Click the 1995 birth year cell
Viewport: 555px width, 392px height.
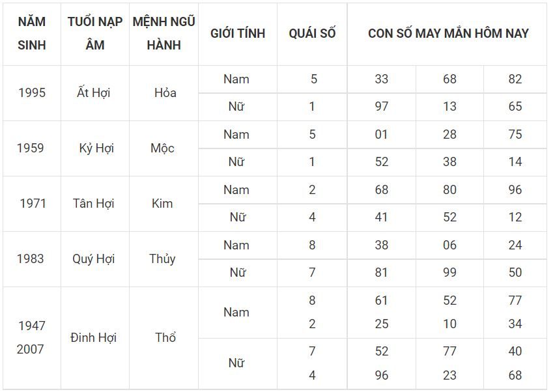point(32,93)
